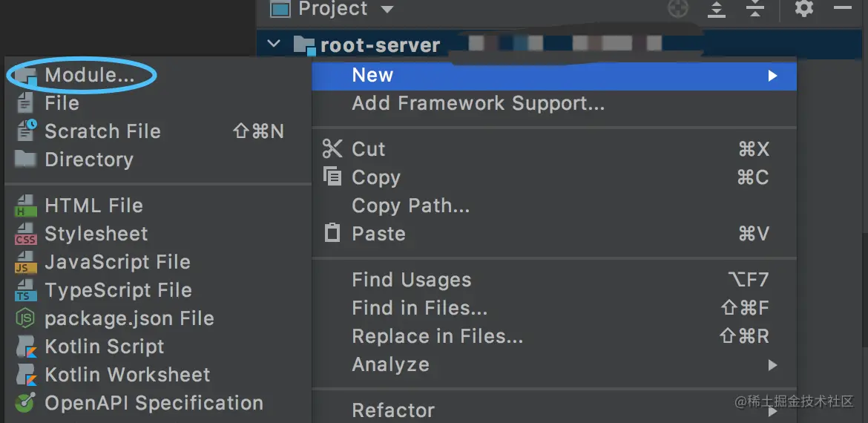This screenshot has height=423, width=868.
Task: Collapse the root-server tree node chevron
Action: pyautogui.click(x=274, y=45)
